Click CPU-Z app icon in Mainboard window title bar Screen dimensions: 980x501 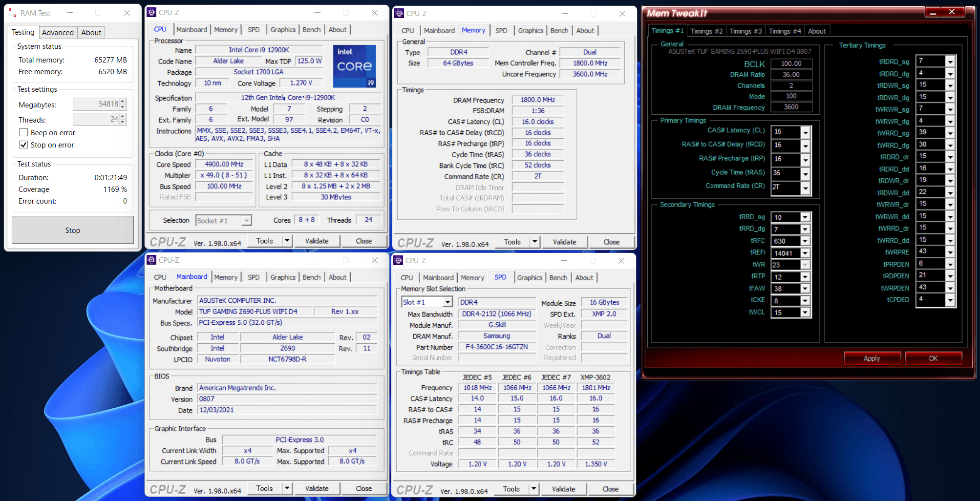point(152,260)
